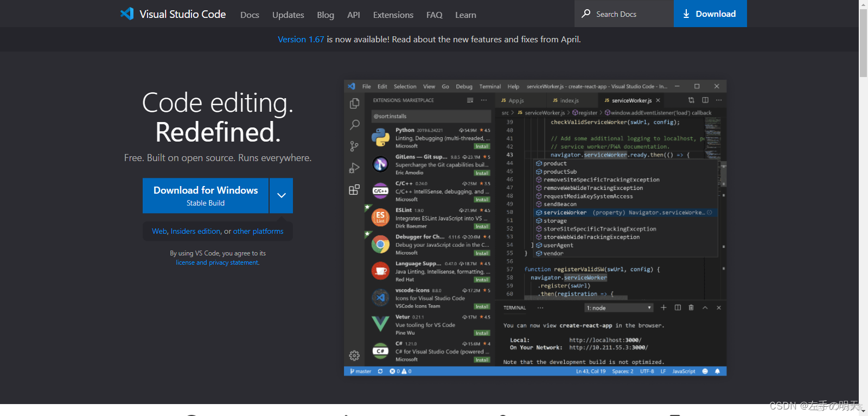The image size is (868, 416).
Task: Open license and privacy statement link
Action: click(x=217, y=263)
